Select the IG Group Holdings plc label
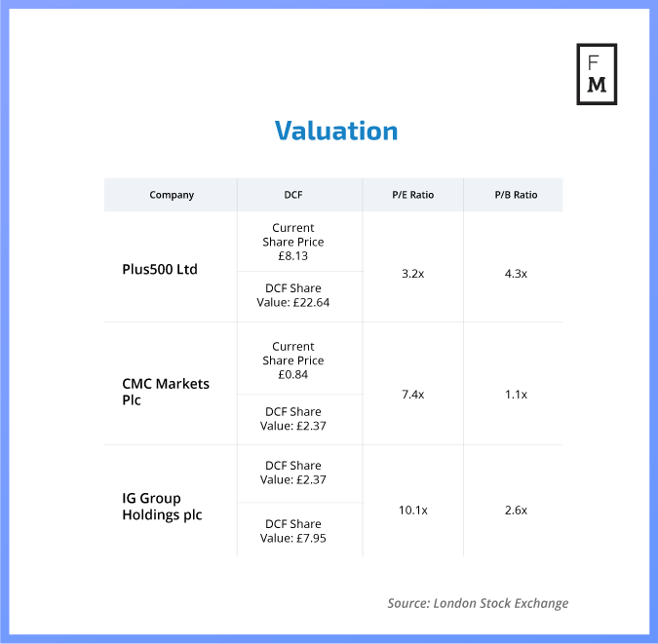 162,507
